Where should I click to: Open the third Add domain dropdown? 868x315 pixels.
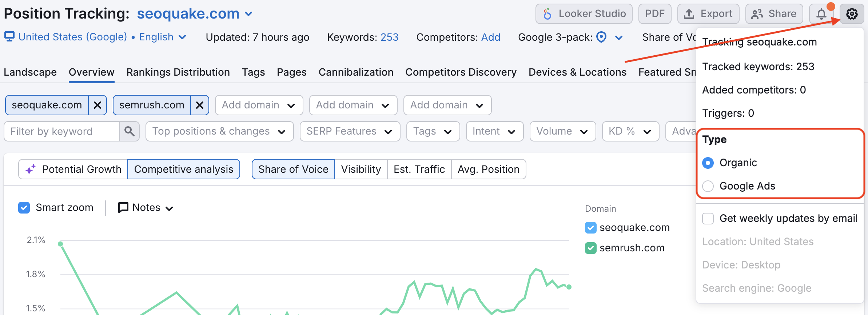447,105
